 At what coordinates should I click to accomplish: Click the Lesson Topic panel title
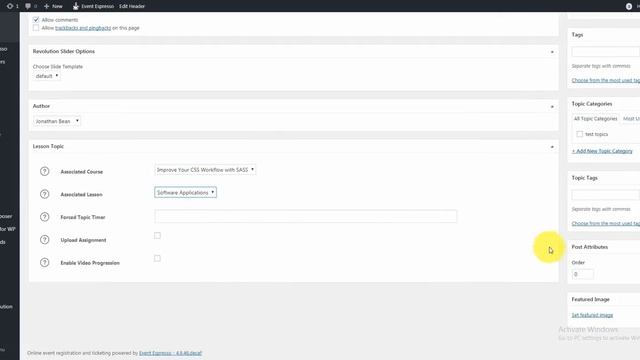coord(48,146)
